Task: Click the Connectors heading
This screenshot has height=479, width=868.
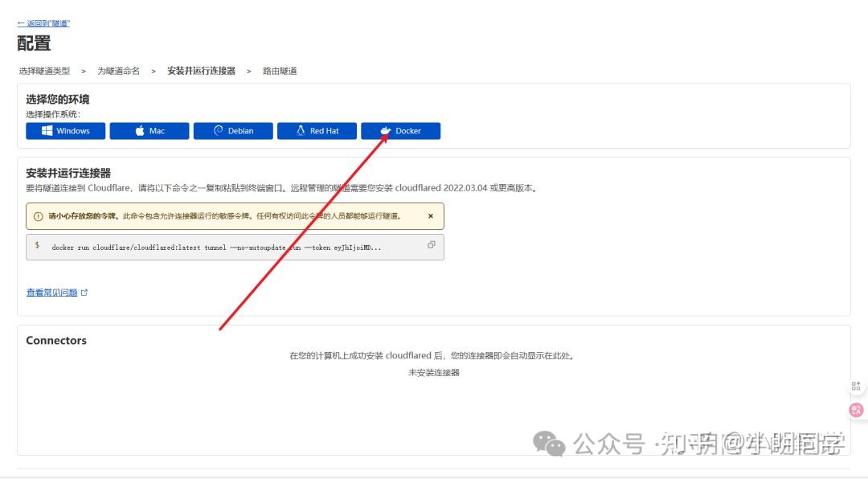Action: (x=56, y=341)
